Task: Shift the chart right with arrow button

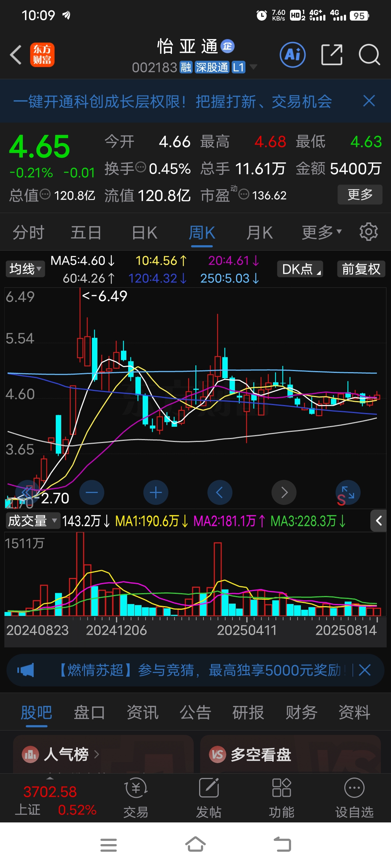Action: click(284, 492)
